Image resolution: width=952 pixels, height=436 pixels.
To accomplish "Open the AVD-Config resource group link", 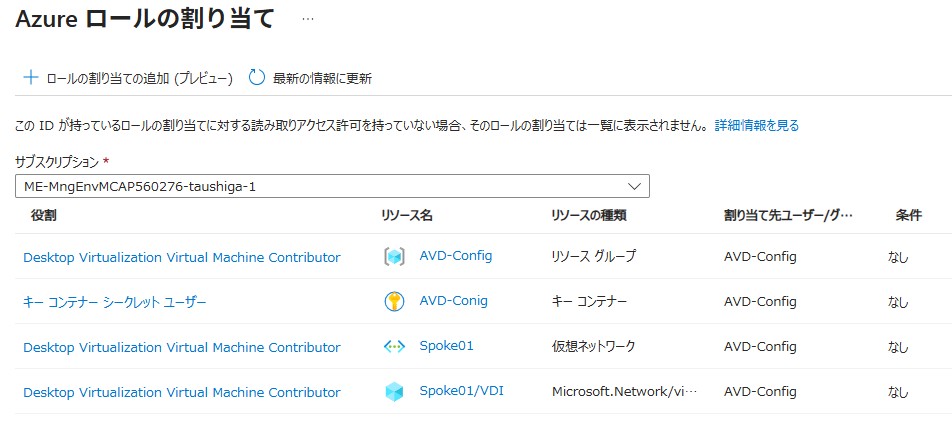I will [x=456, y=256].
